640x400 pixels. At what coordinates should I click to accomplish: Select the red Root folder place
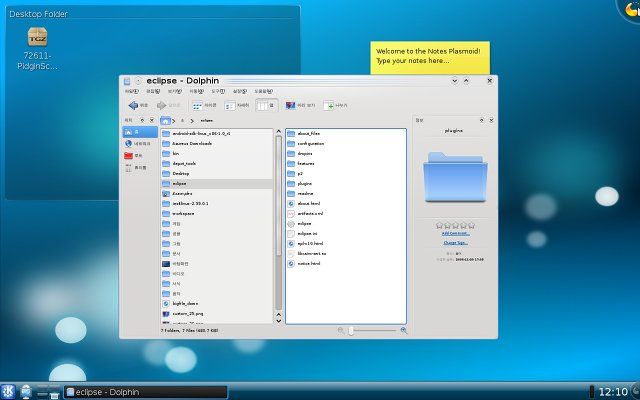click(x=140, y=156)
